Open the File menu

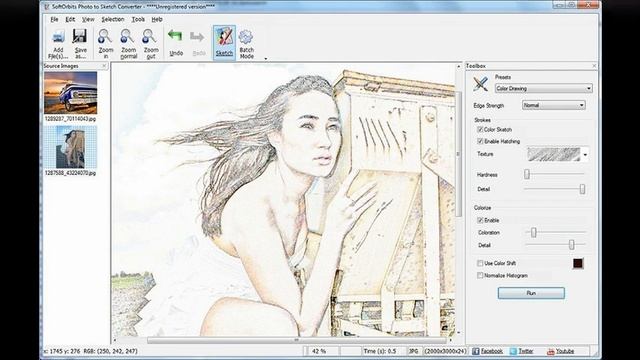(x=54, y=19)
